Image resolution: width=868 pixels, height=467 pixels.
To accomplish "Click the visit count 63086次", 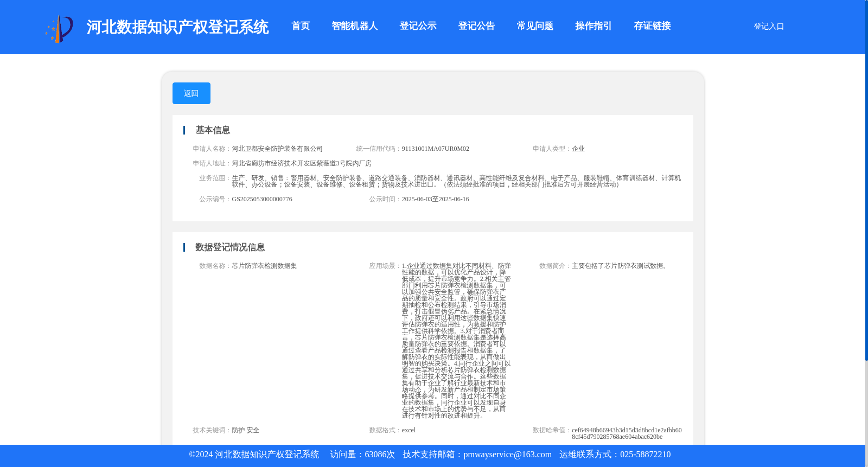I will (x=380, y=455).
